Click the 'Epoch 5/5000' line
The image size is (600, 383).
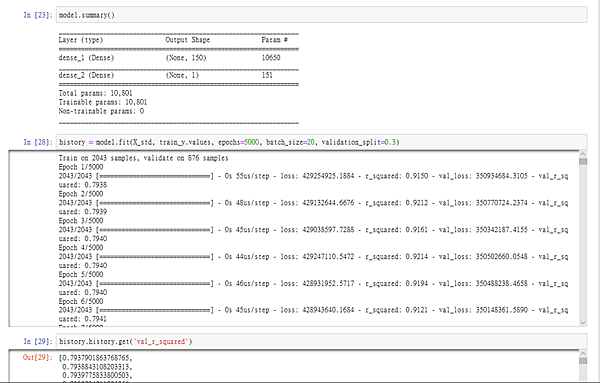click(x=81, y=274)
